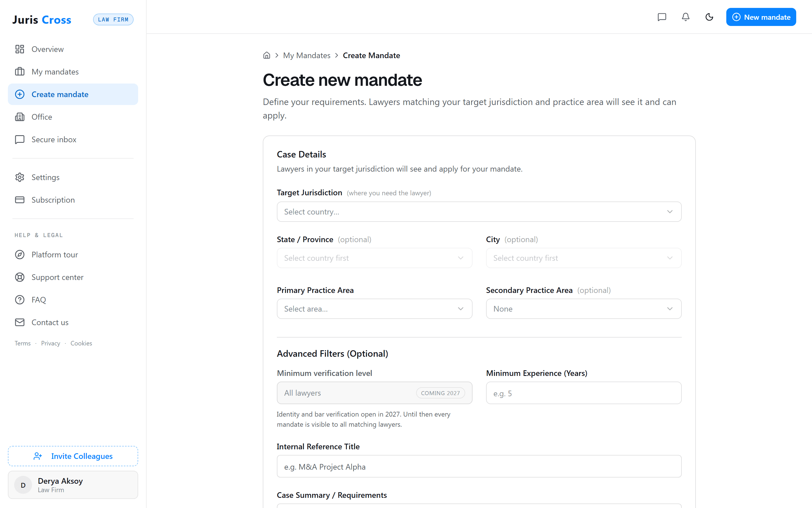Click the Case Details heading
The width and height of the screenshot is (812, 508).
(x=301, y=154)
